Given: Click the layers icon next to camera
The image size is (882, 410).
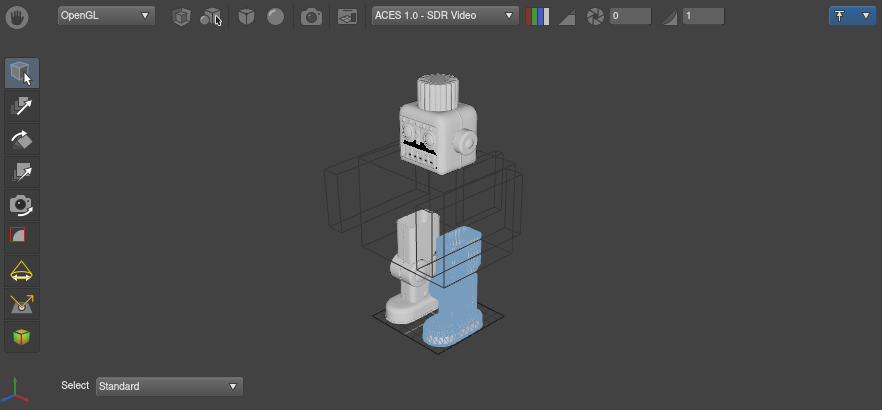Looking at the screenshot, I should pyautogui.click(x=346, y=17).
